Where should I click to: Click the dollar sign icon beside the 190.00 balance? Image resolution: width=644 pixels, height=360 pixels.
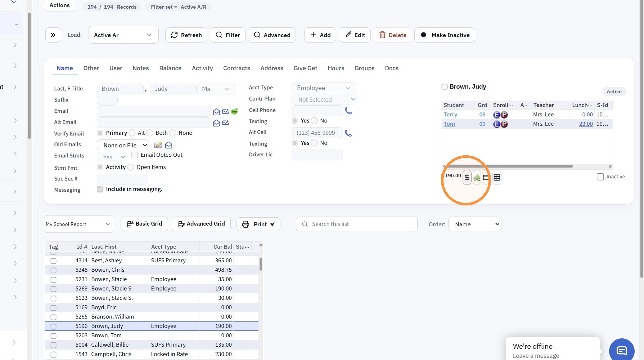(467, 177)
